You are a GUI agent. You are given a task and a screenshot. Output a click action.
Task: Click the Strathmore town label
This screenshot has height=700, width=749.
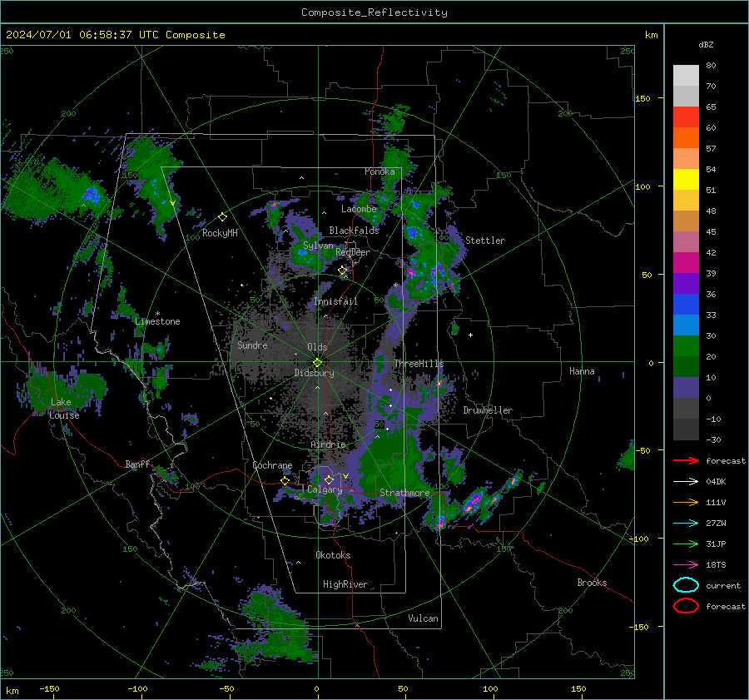point(404,493)
